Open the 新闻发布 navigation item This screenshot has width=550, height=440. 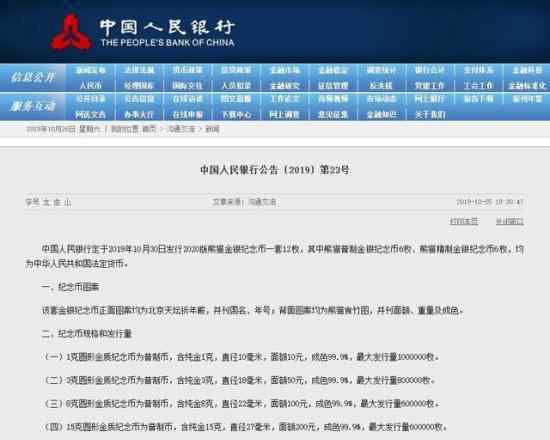coord(91,70)
